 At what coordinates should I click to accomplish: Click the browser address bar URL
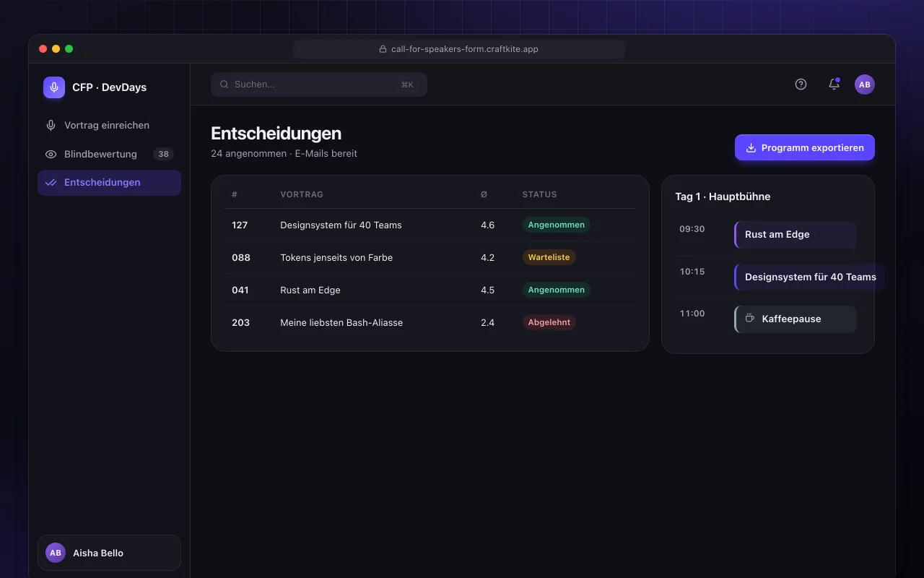pyautogui.click(x=459, y=49)
